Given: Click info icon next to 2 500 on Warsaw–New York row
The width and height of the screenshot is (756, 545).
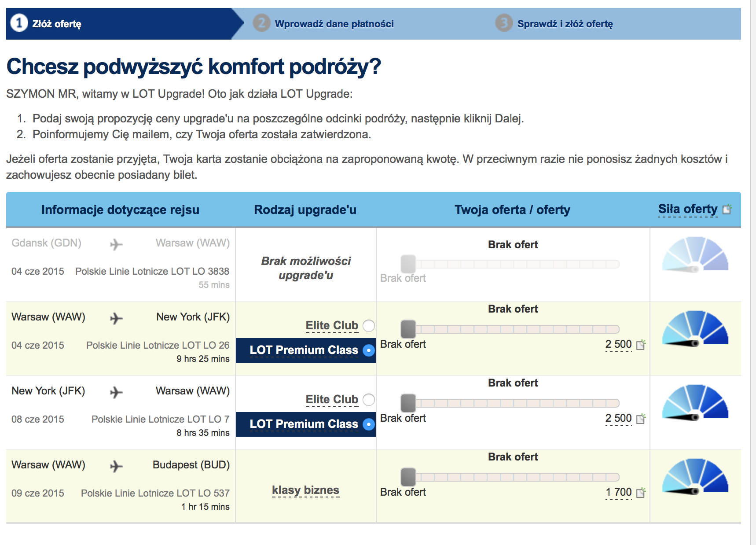Looking at the screenshot, I should coord(641,345).
